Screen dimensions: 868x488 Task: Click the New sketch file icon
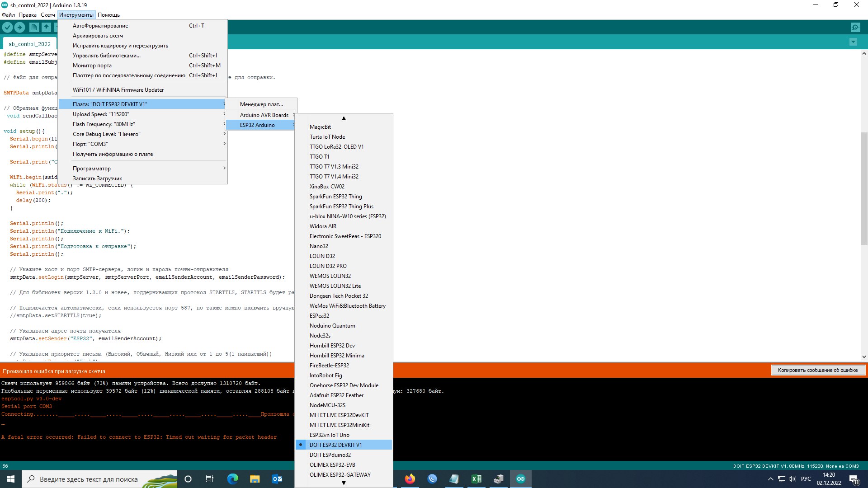tap(34, 28)
